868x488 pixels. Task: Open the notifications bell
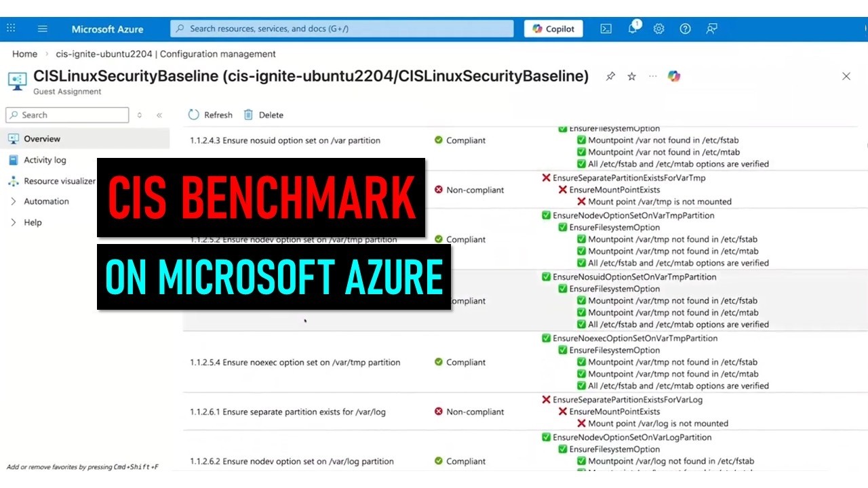(633, 28)
